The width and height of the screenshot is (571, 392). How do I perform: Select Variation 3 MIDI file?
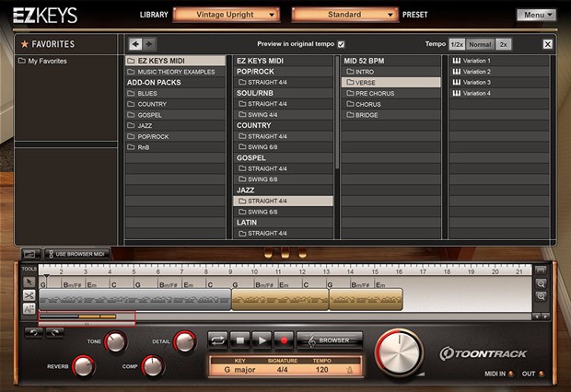499,82
